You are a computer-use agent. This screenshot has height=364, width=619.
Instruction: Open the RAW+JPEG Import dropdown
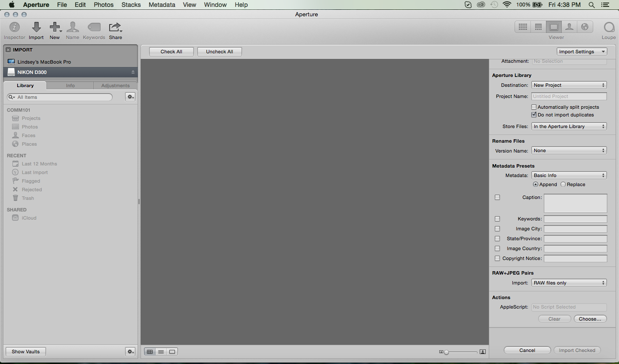(569, 283)
